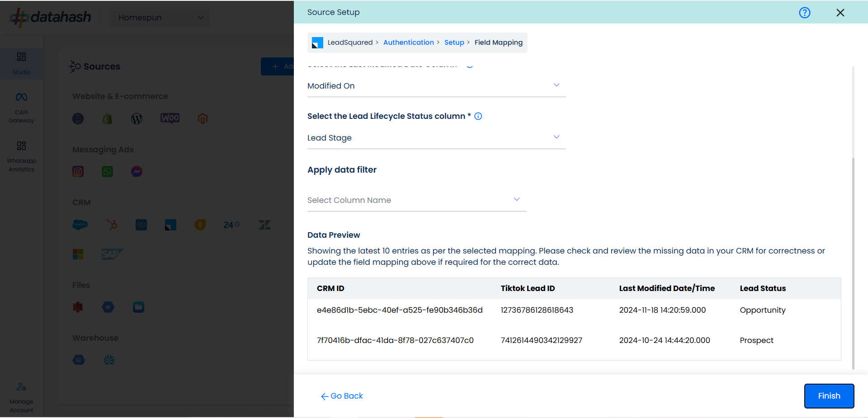The image size is (868, 418).
Task: Select the Microsoft CRM icon
Action: point(78,254)
